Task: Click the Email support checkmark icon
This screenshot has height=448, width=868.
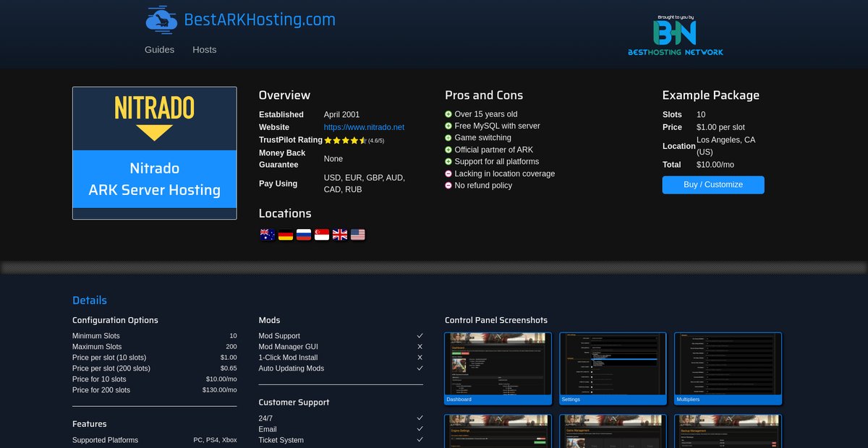Action: (x=420, y=429)
